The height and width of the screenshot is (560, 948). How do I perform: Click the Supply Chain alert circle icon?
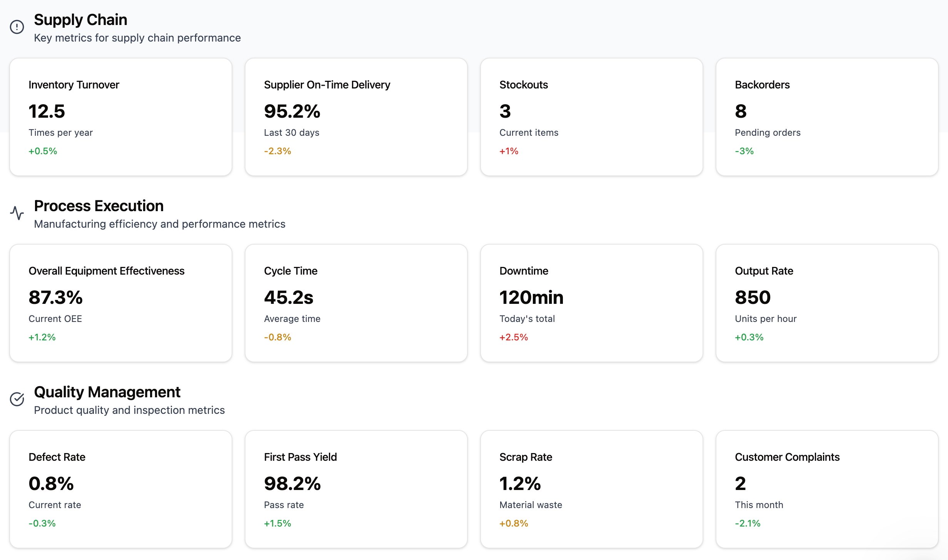tap(17, 27)
